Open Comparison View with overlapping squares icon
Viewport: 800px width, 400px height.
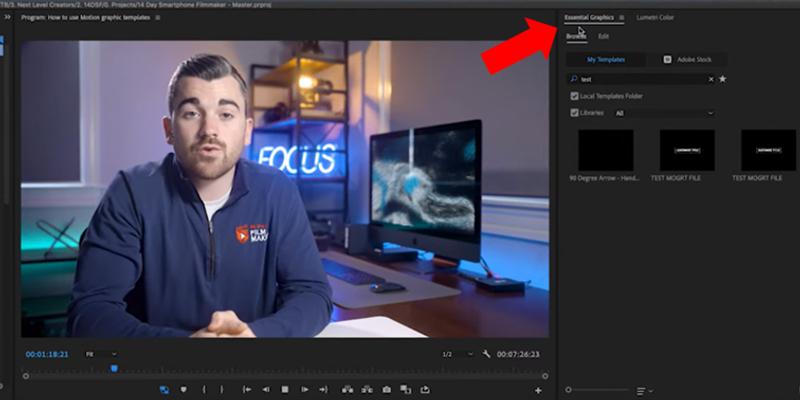406,390
